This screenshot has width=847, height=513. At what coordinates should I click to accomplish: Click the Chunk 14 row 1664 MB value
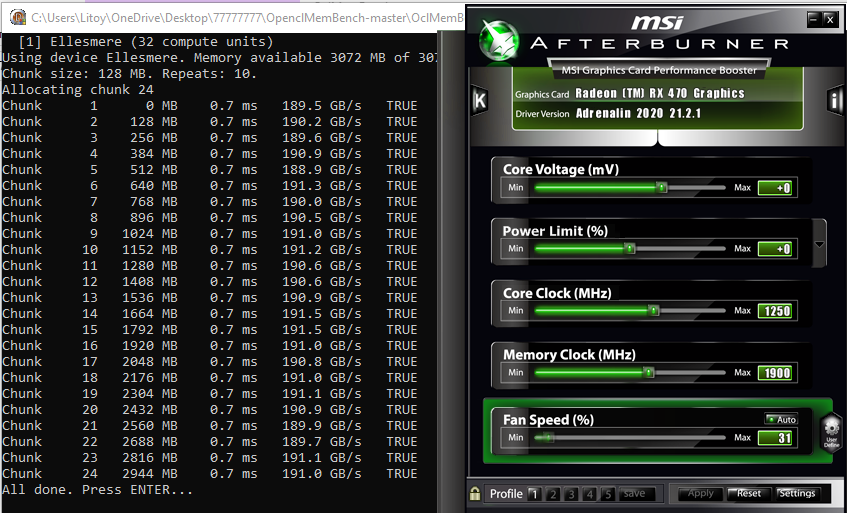point(150,314)
